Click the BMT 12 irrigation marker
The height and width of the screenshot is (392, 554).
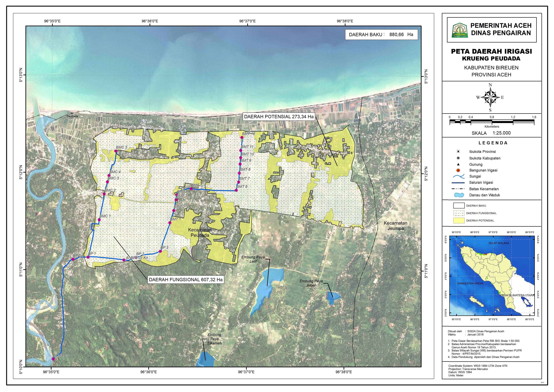[242, 138]
